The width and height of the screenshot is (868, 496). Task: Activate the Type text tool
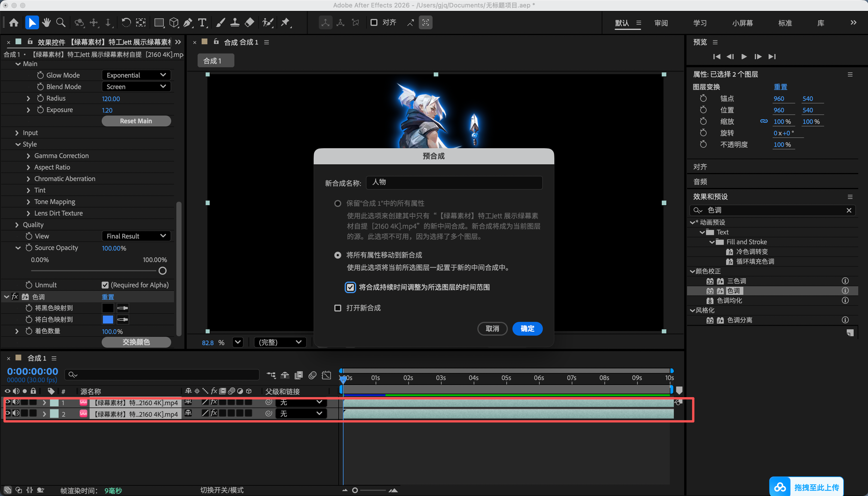[x=202, y=23]
